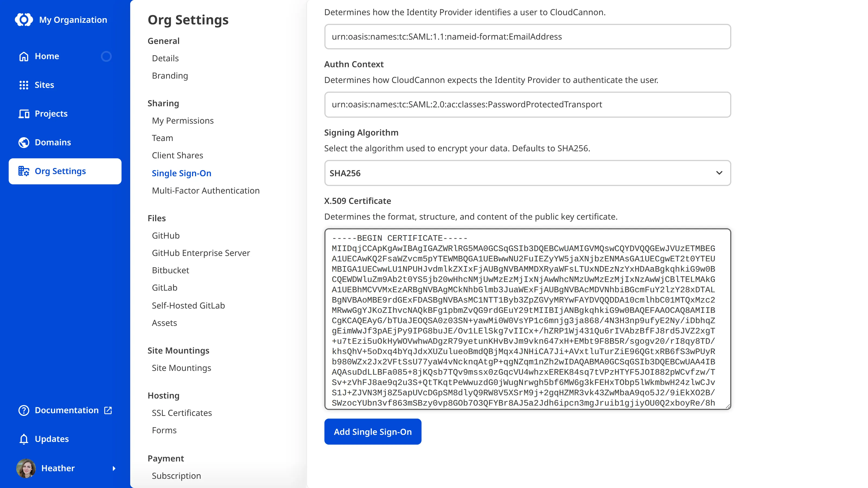
Task: Click the NameID format input field
Action: (527, 37)
